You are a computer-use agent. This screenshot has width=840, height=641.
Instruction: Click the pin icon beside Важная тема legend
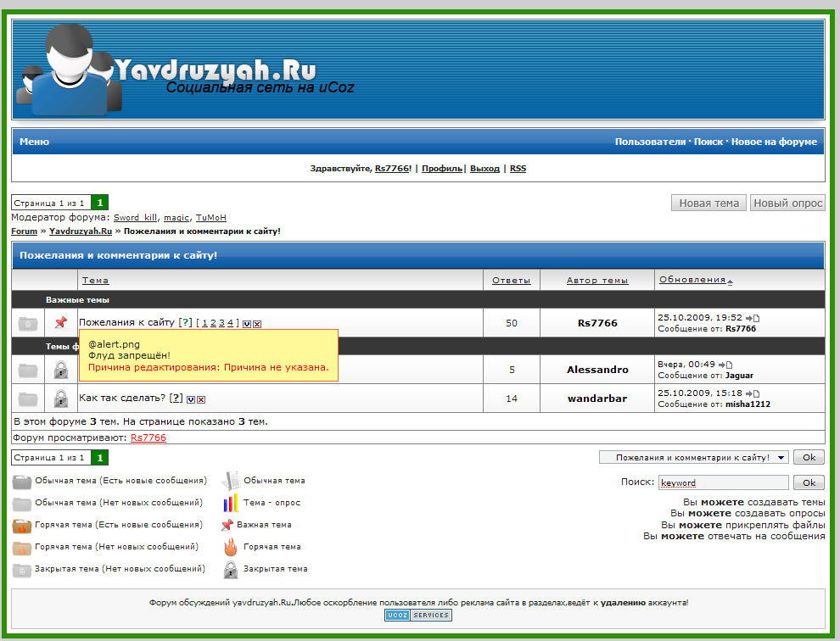coord(227,526)
